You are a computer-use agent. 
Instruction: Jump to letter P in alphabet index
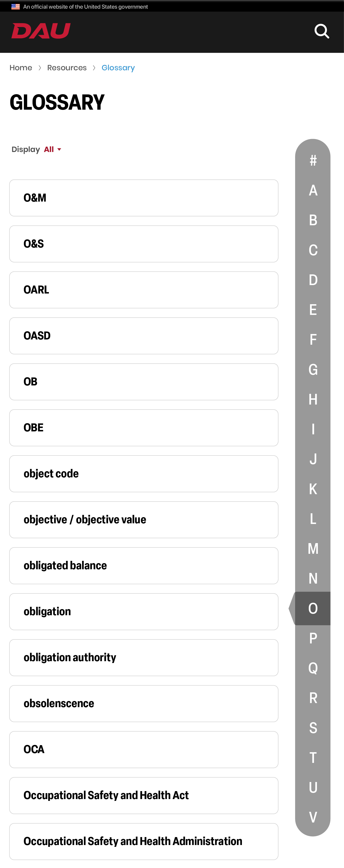[x=313, y=638]
